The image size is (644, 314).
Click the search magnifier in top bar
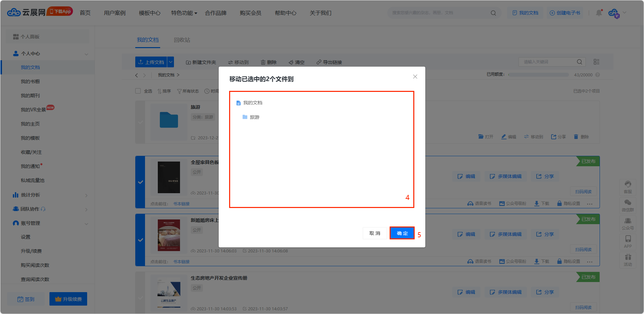tap(493, 13)
